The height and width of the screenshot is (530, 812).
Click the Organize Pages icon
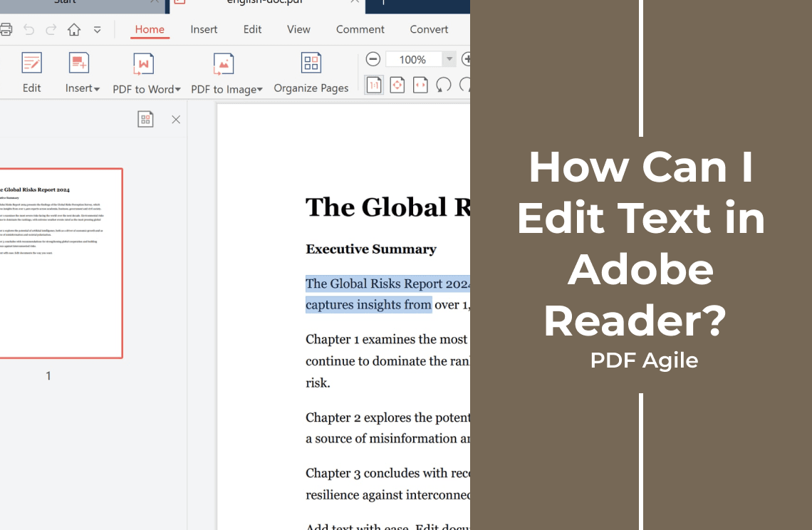click(x=311, y=73)
